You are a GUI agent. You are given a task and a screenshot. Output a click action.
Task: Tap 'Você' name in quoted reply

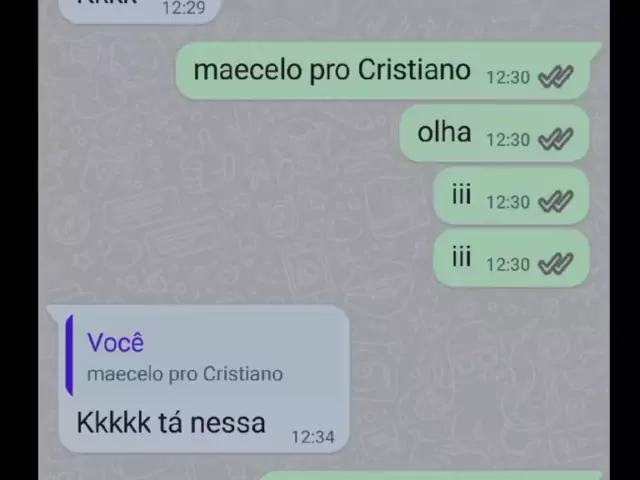[116, 342]
